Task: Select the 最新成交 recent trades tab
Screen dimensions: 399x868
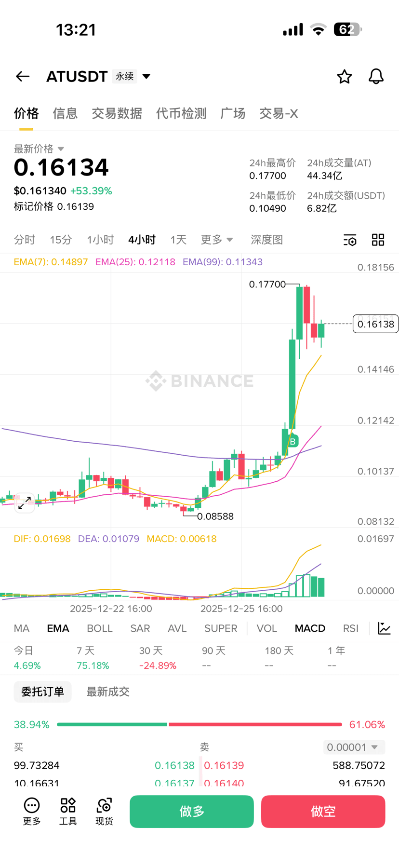Action: pyautogui.click(x=108, y=692)
